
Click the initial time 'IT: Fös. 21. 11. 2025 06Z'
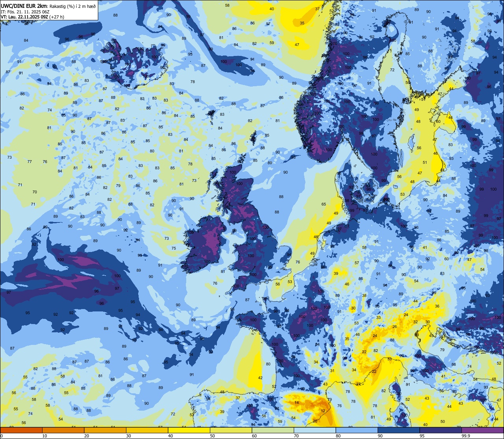tap(25, 12)
